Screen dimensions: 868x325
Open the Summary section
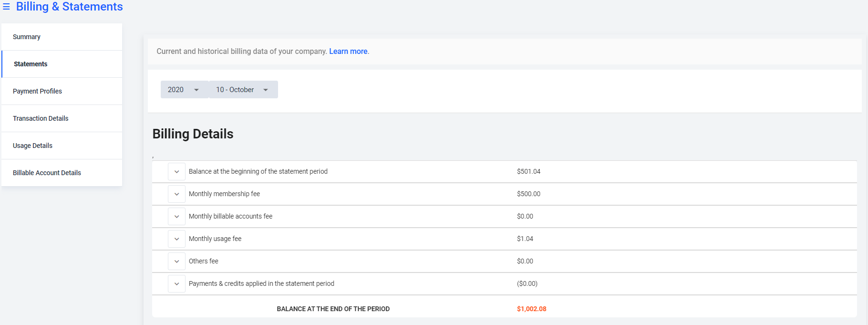pyautogui.click(x=62, y=37)
